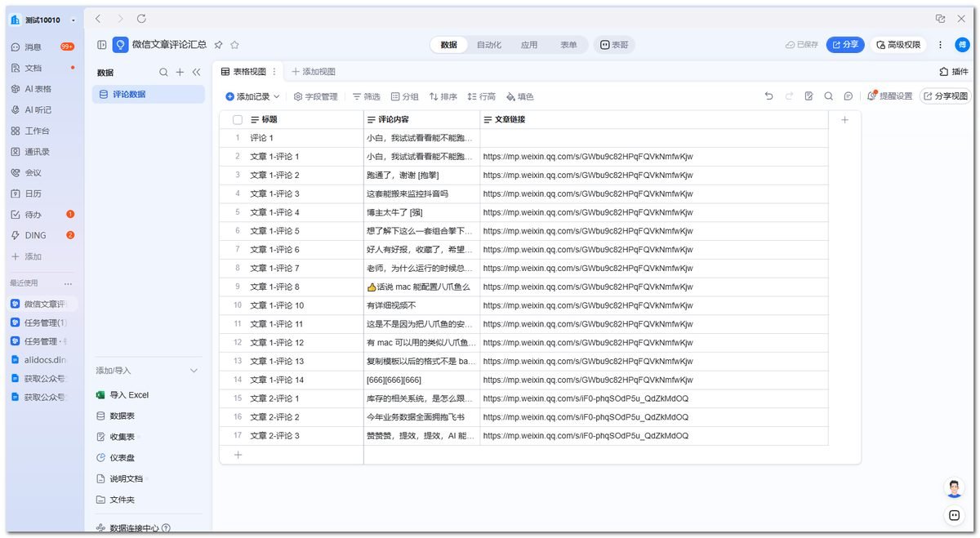Expand the workspace switcher 测试10010

coord(74,20)
